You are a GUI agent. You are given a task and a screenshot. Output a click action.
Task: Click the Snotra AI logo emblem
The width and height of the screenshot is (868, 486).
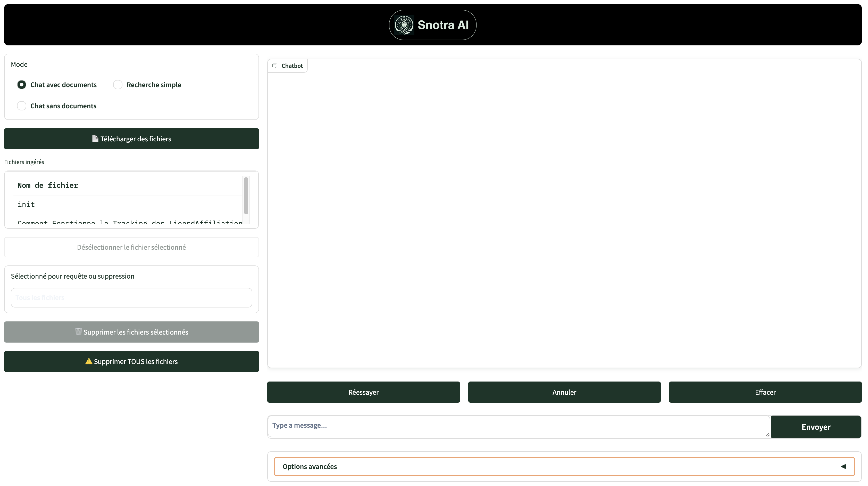404,25
